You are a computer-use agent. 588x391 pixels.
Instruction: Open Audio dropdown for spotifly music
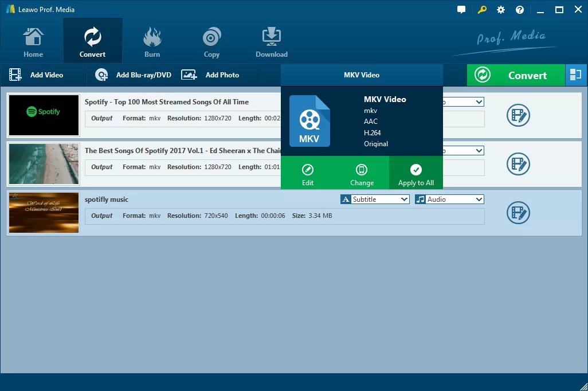(449, 200)
